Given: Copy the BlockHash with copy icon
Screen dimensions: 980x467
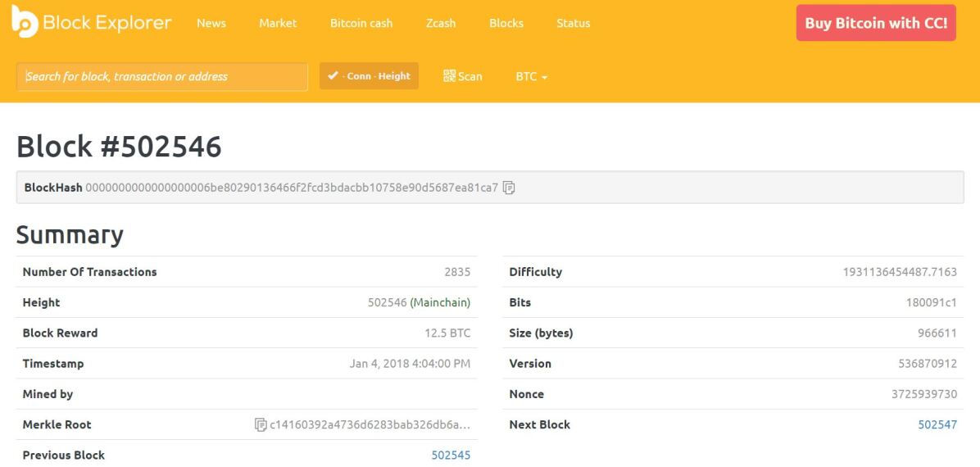Looking at the screenshot, I should click(x=509, y=188).
